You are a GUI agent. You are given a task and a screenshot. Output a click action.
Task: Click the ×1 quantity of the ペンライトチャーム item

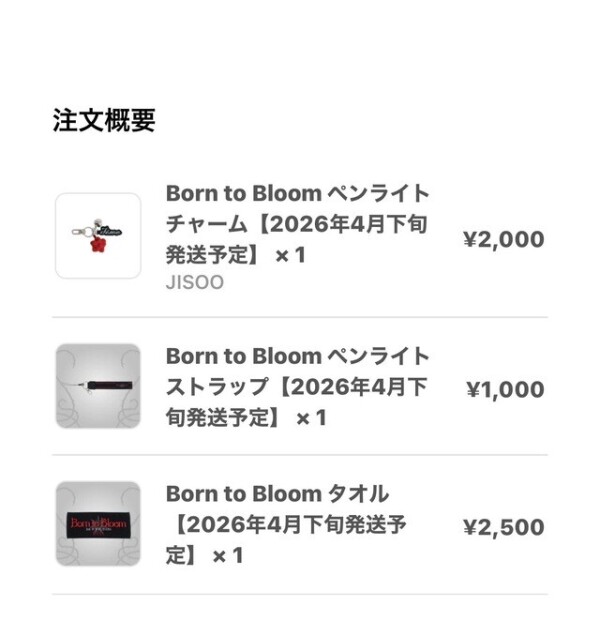pyautogui.click(x=290, y=255)
